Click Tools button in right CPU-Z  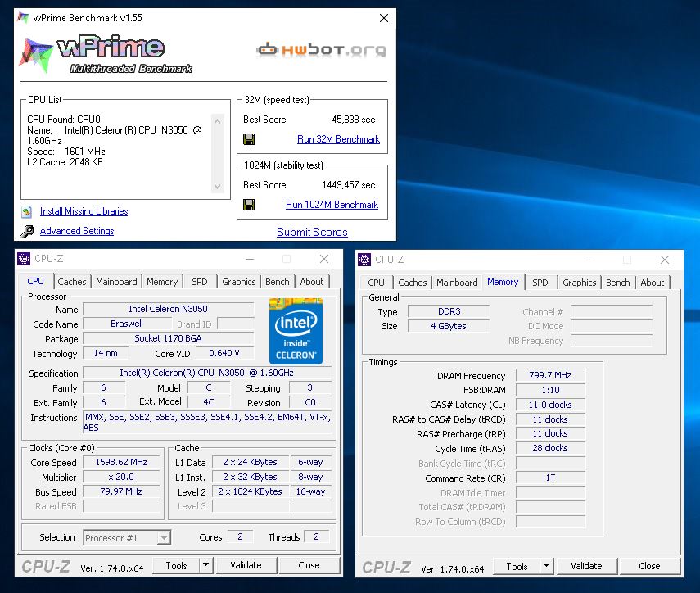tap(517, 566)
